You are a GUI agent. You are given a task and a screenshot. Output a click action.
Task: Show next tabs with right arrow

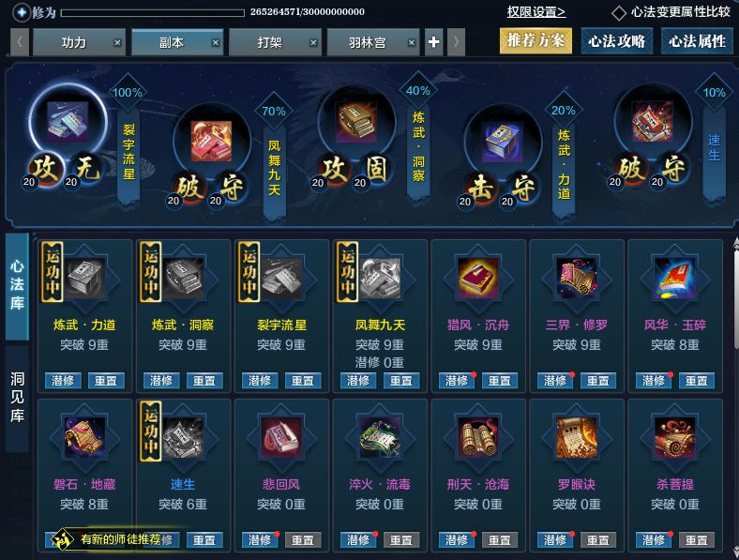pyautogui.click(x=456, y=42)
